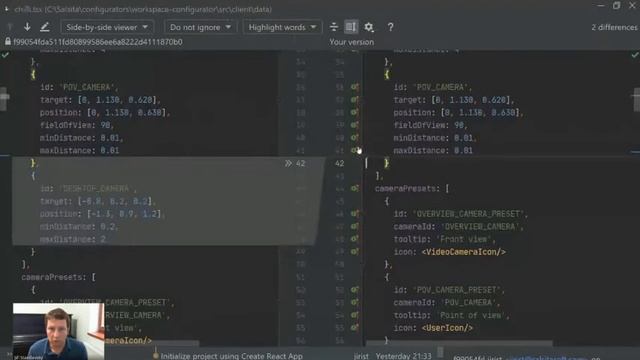Click the green checkmark in left pane corner
This screenshot has width=640, height=360.
point(5,54)
